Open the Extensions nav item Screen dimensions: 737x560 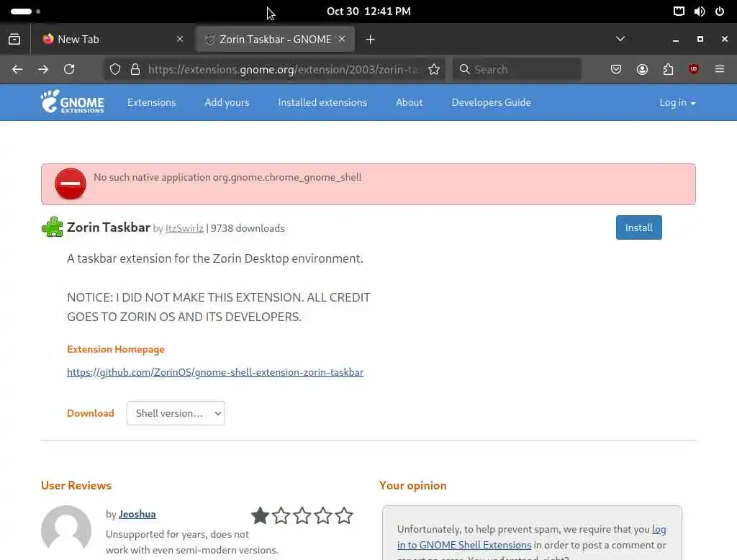pyautogui.click(x=151, y=102)
